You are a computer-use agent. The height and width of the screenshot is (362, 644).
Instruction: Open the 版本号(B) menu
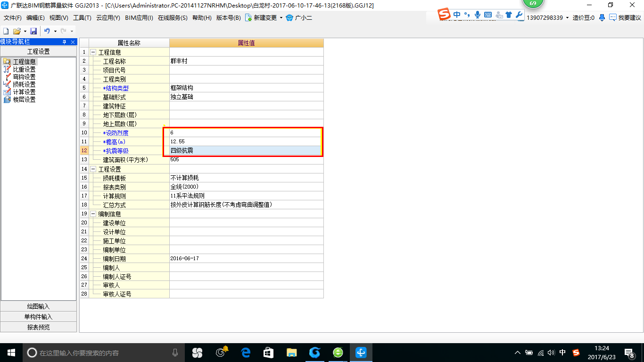coord(228,17)
